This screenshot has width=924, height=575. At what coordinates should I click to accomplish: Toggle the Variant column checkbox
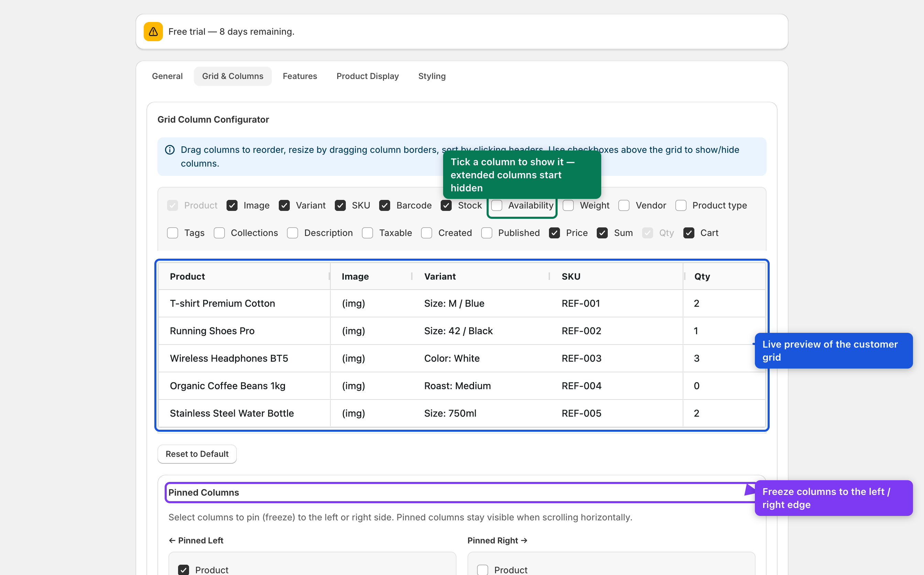[x=284, y=205]
